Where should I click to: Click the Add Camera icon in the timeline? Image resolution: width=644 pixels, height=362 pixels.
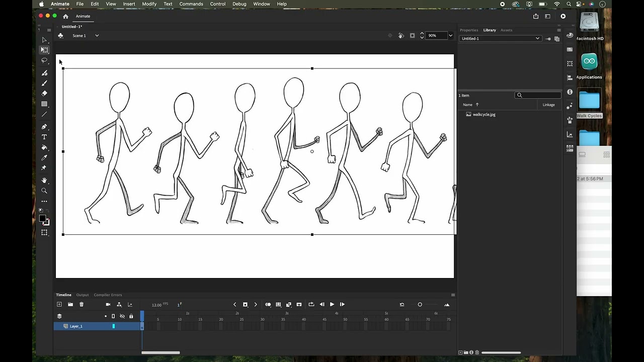coord(108,304)
